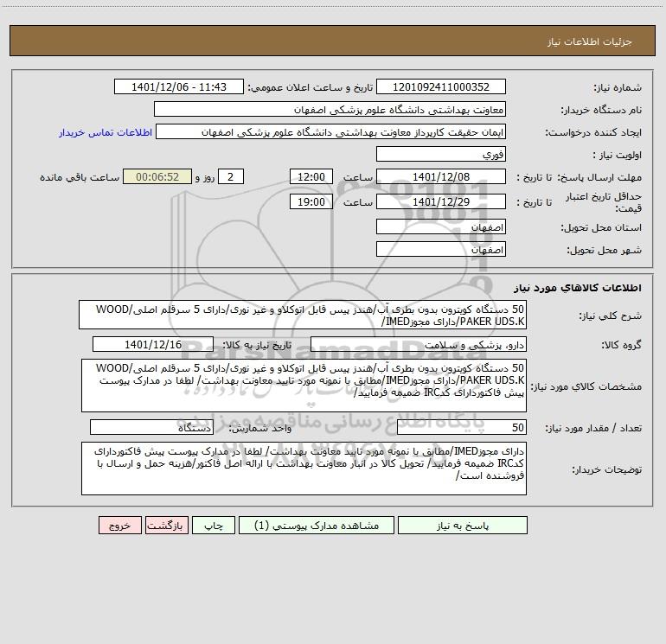
Task: Select the شماره نیاز field 1201092411000352
Action: click(x=441, y=86)
